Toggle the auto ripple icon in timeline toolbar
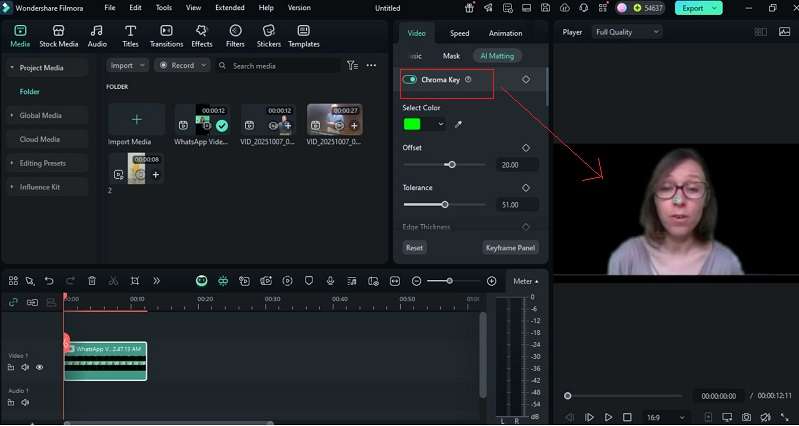 pos(223,281)
